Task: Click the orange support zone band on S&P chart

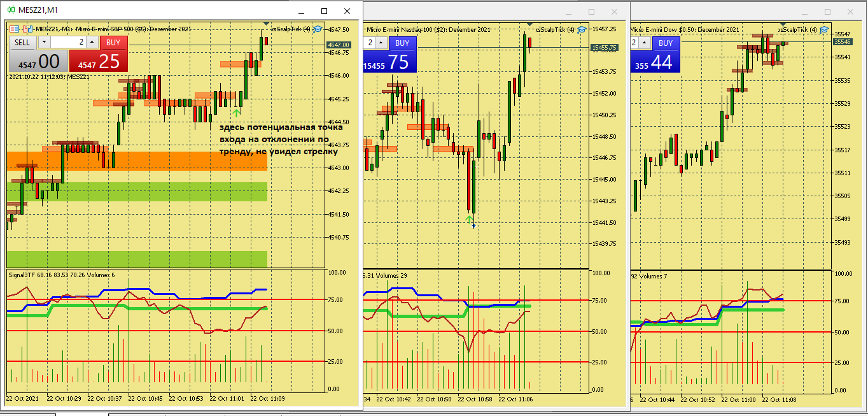Action: 137,161
